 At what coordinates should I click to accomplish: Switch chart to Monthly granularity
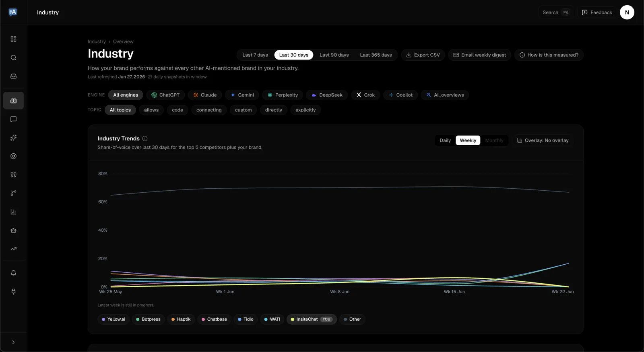tap(494, 140)
